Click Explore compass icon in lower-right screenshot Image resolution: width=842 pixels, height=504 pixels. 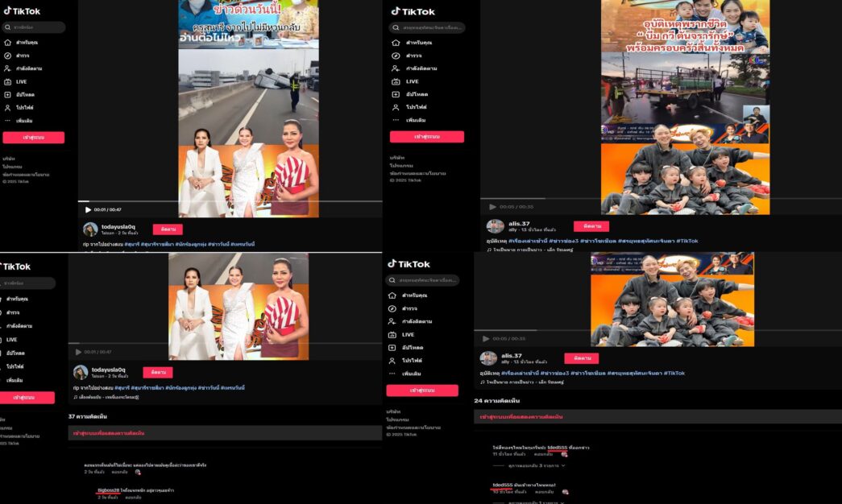(x=392, y=308)
